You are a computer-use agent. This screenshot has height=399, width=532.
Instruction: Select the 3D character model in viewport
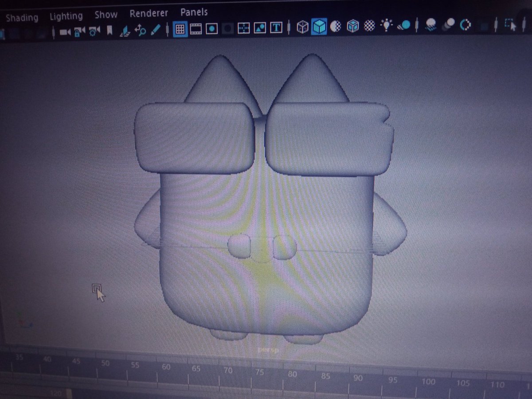click(266, 199)
